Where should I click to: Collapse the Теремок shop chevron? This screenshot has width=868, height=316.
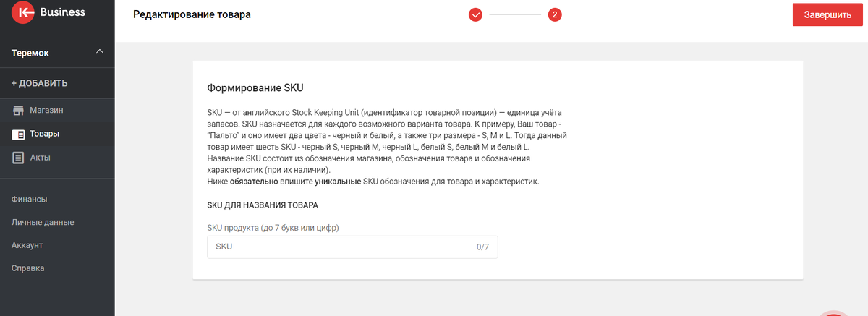[x=100, y=52]
